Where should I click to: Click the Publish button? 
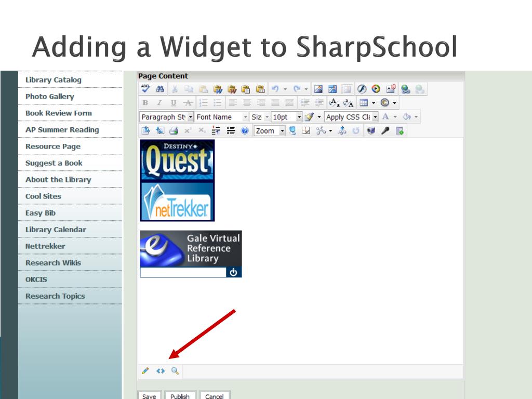coord(180,395)
